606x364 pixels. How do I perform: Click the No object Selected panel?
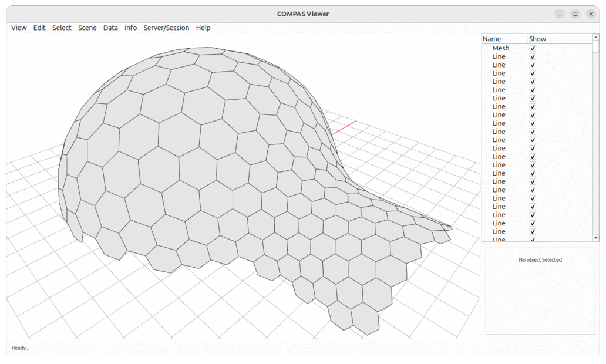point(540,259)
